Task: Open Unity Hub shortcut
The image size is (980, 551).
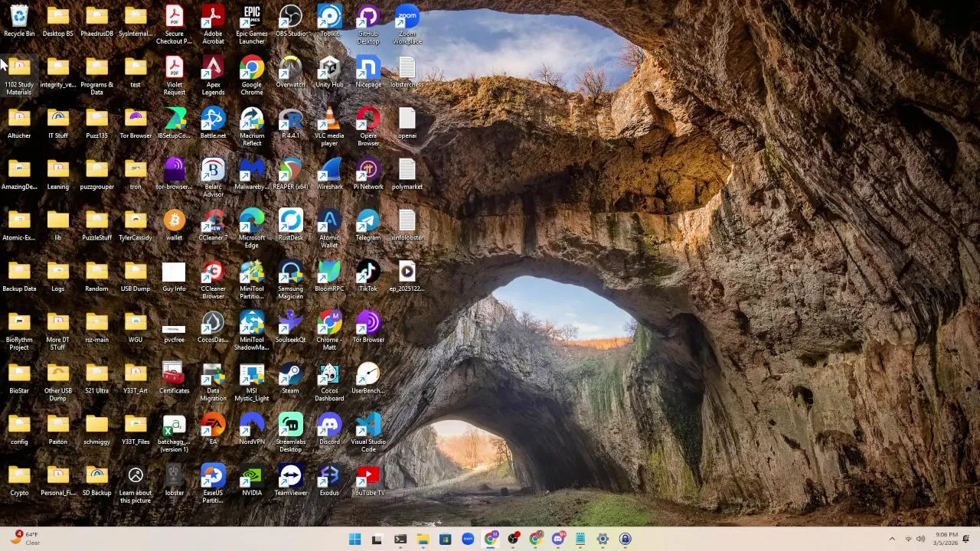Action: click(329, 73)
